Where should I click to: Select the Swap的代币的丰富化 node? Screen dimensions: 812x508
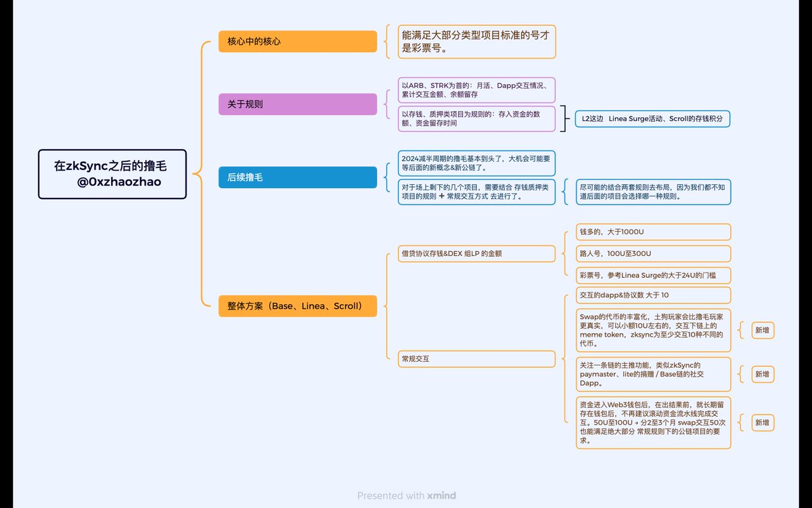pyautogui.click(x=653, y=330)
